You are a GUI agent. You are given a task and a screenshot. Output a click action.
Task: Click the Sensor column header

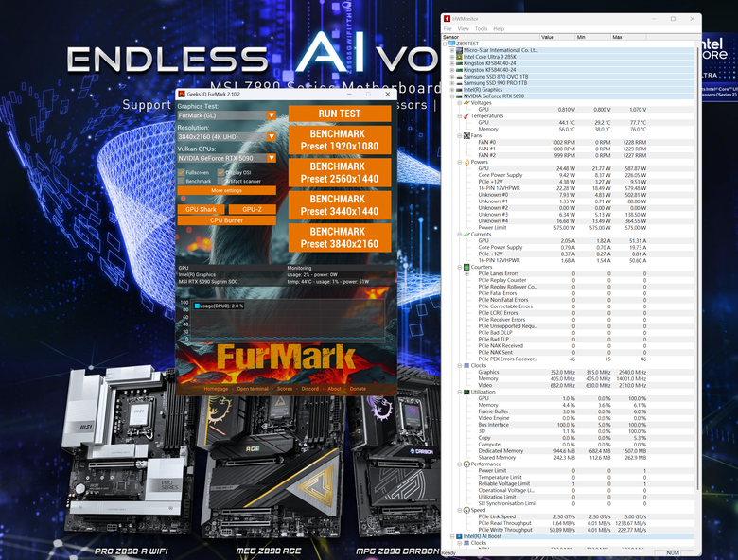[x=490, y=37]
